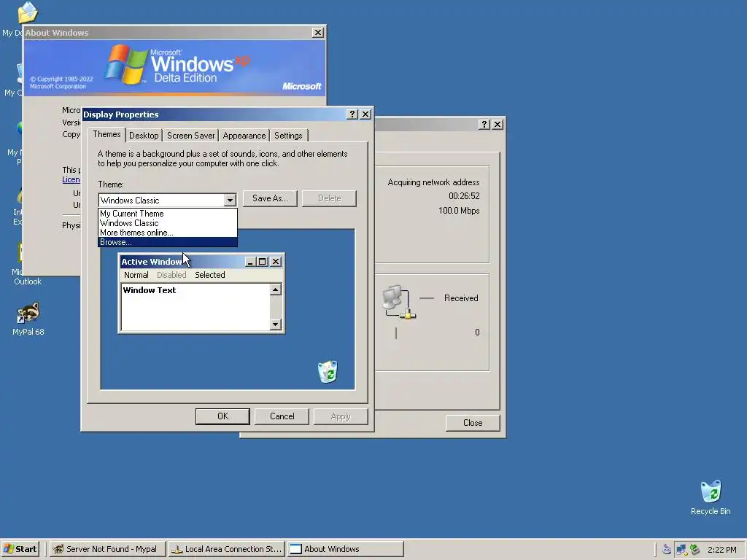
Task: Click the Save As... button
Action: point(270,198)
